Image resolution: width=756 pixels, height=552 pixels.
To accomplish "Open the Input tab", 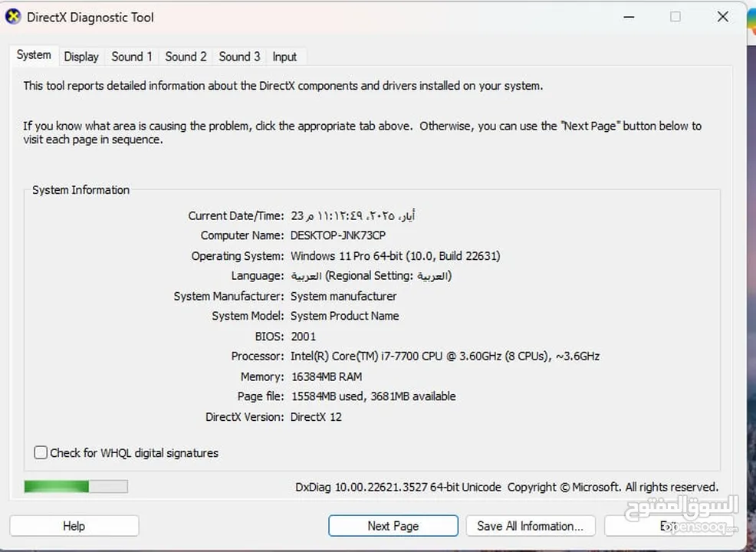I will click(284, 57).
